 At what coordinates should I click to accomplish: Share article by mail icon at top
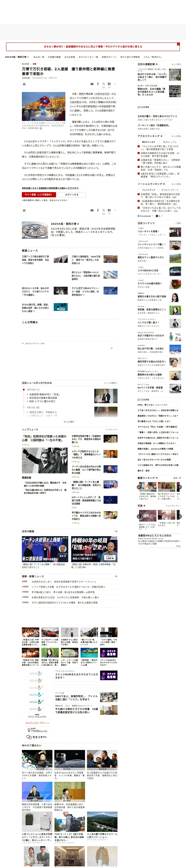[92, 84]
